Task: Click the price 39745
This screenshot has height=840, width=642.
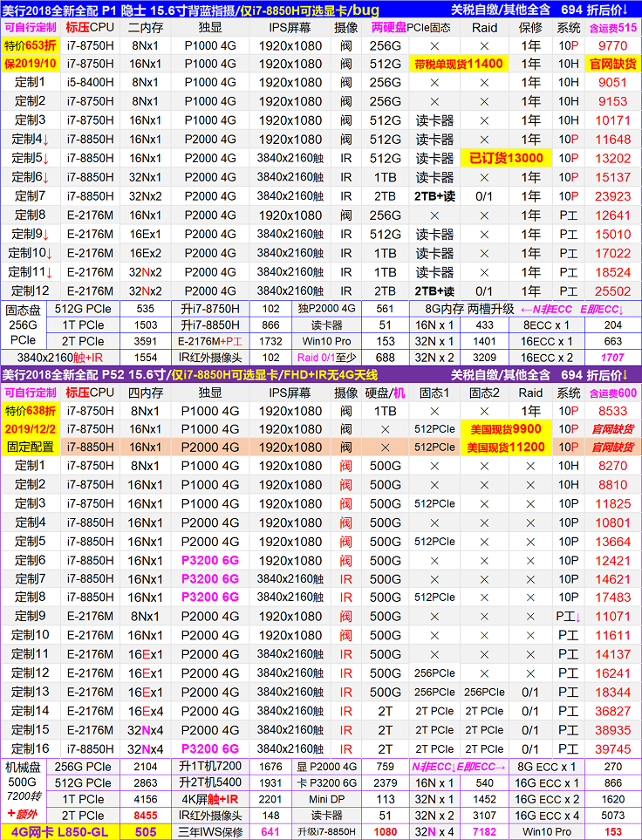Action: click(x=613, y=748)
